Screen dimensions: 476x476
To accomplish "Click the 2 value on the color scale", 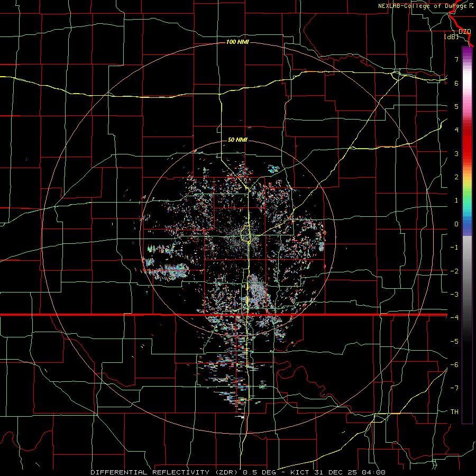I will 456,177.
